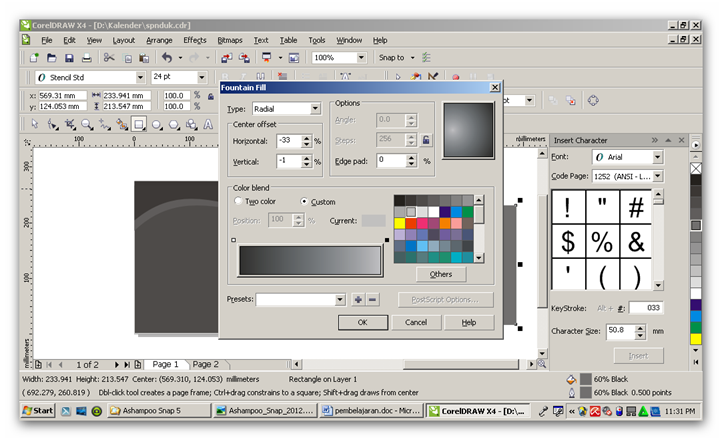Screen dimensions: 722x440
Task: Click the add preset plus icon
Action: pyautogui.click(x=358, y=300)
